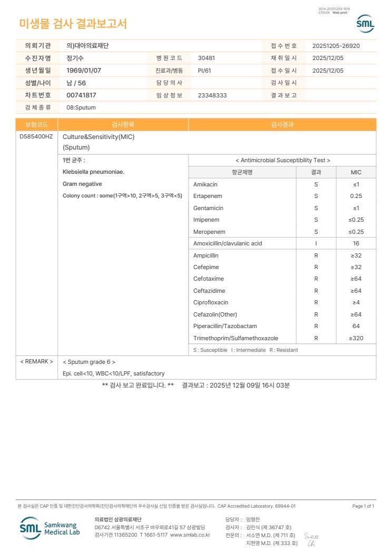Screen dimensions: 392x554
Task: Click the www.smlab.co.kr website address
Action: pyautogui.click(x=190, y=535)
